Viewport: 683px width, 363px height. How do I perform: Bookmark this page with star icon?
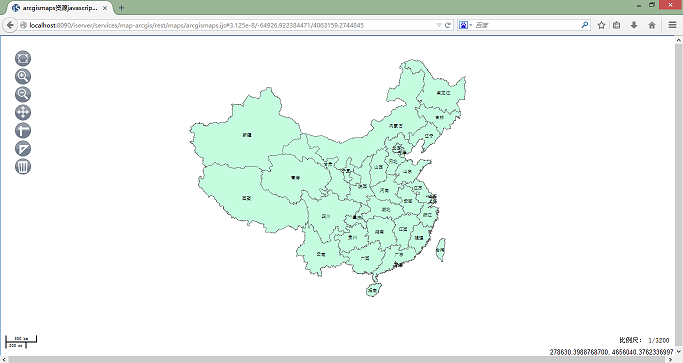click(602, 25)
